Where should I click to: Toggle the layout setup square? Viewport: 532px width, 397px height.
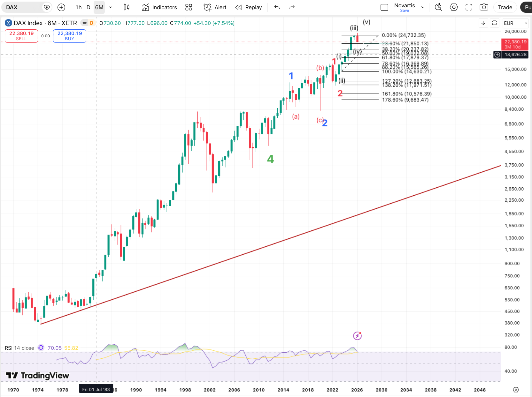(384, 7)
